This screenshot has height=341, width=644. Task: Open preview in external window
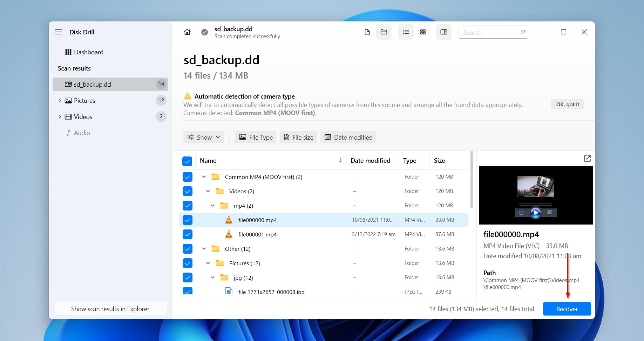(587, 159)
